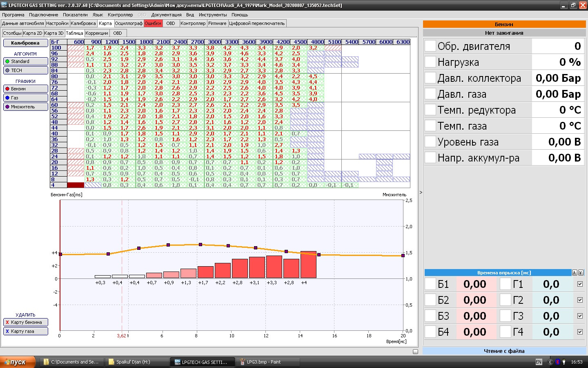
Task: Uncheck the checkbox for injector row Г1
Action: coord(580,284)
